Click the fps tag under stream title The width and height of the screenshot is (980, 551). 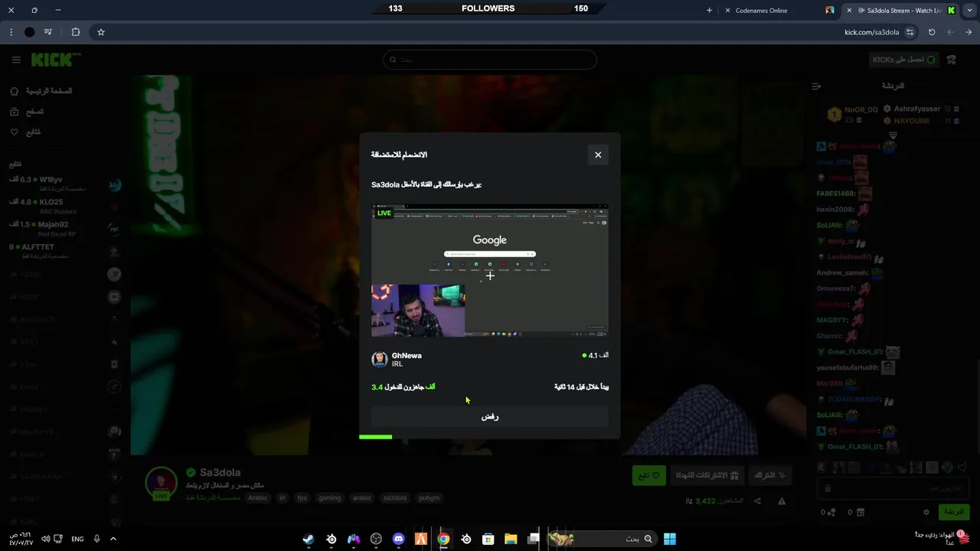coord(302,497)
